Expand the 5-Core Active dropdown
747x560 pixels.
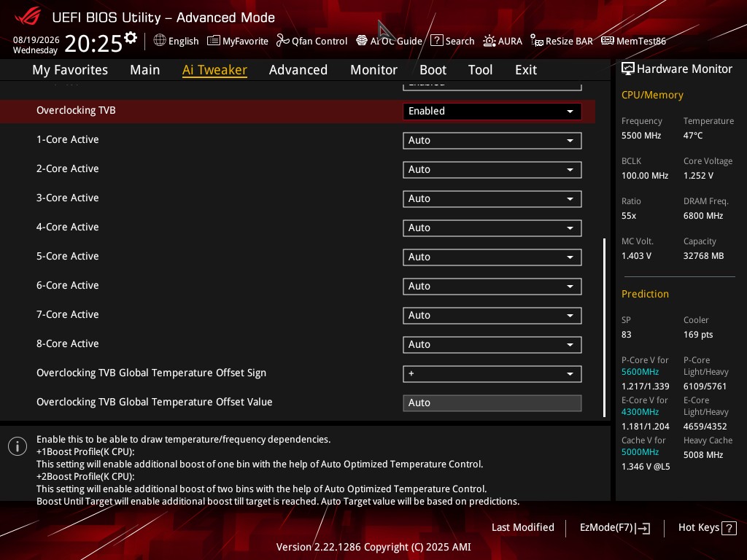(492, 257)
